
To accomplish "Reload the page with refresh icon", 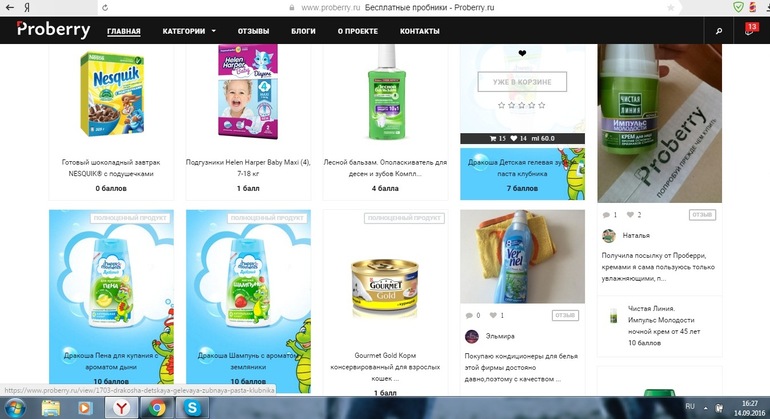I will (x=105, y=7).
